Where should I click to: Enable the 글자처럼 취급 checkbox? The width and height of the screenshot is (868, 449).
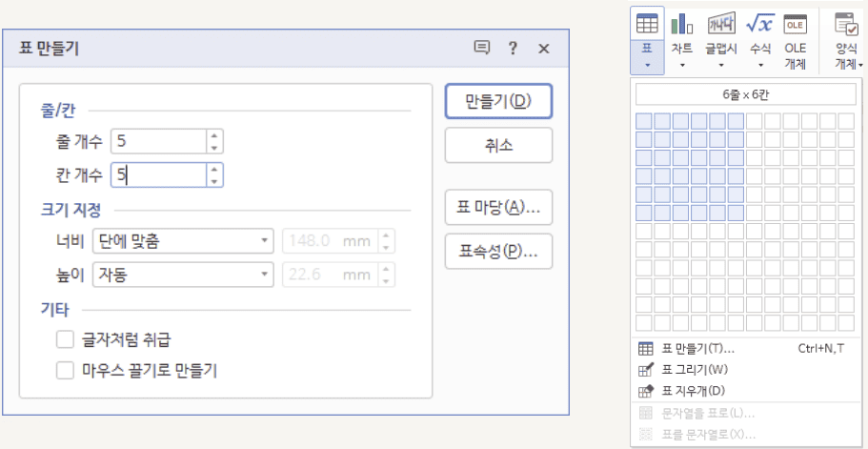coord(66,338)
